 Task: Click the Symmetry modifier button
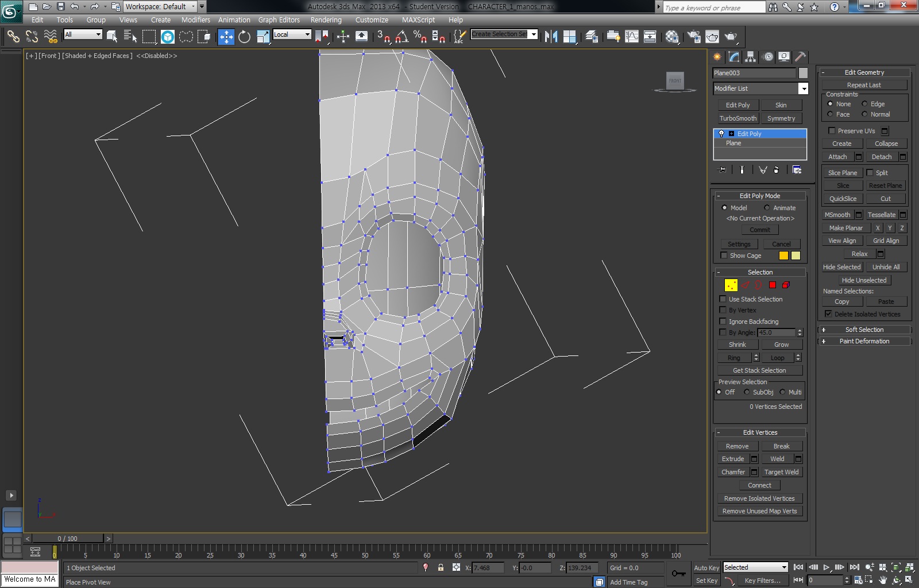[781, 118]
